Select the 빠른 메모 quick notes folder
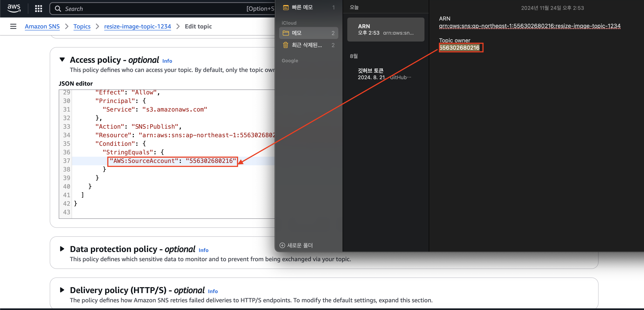 pos(302,7)
